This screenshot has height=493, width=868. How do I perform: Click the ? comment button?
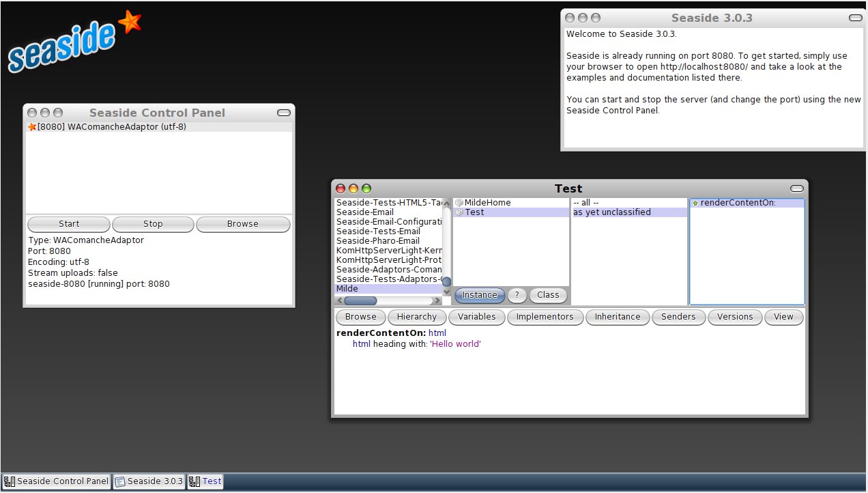pos(517,295)
